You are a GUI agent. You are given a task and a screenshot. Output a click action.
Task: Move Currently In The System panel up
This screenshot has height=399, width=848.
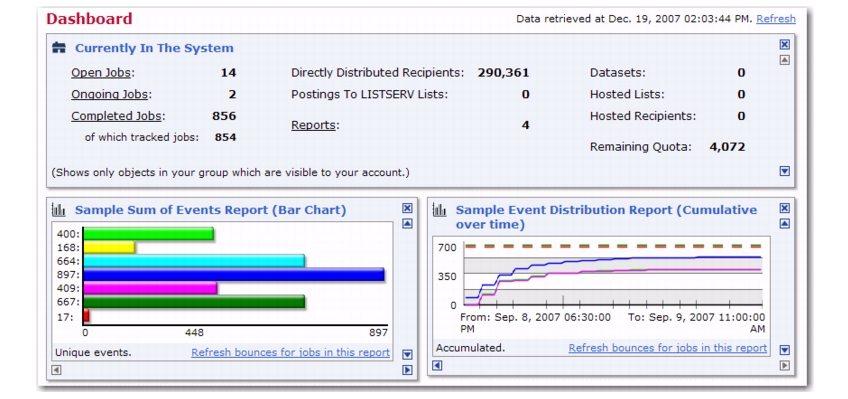coord(785,60)
